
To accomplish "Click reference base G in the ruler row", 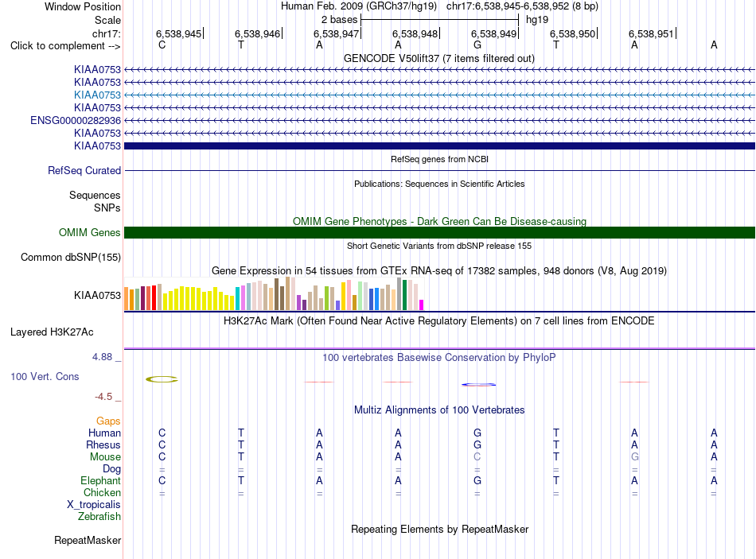I will (477, 45).
